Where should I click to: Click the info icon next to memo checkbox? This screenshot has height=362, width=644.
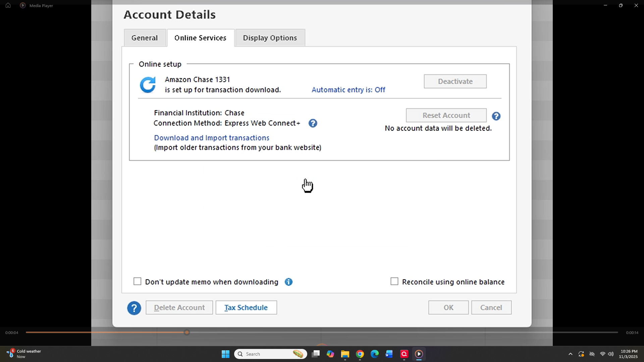coord(288,282)
